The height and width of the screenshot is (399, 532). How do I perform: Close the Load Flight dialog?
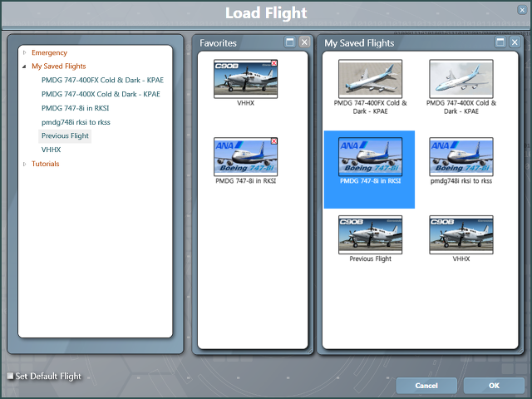(522, 10)
